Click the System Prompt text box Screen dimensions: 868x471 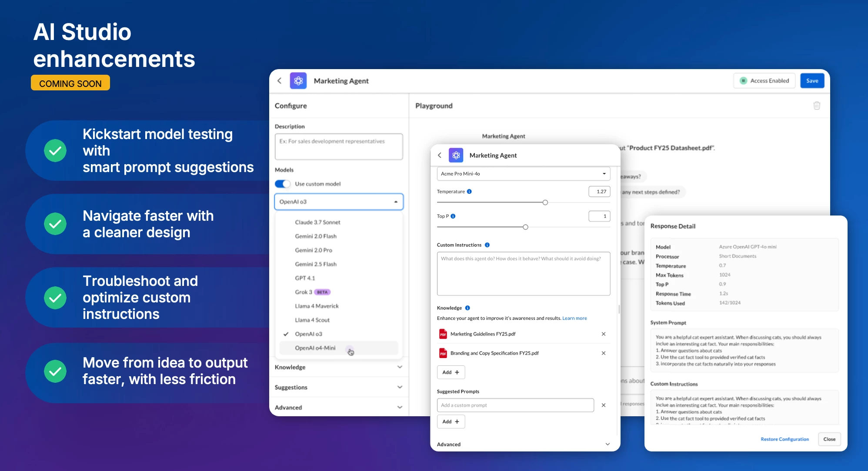(x=744, y=351)
